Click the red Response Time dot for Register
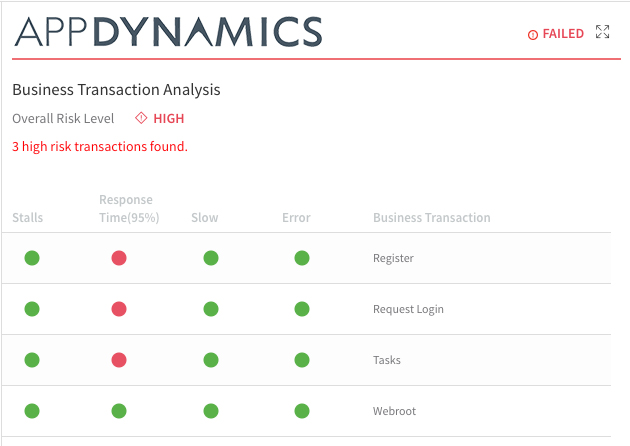Viewport: 630px width, 446px height. point(119,258)
